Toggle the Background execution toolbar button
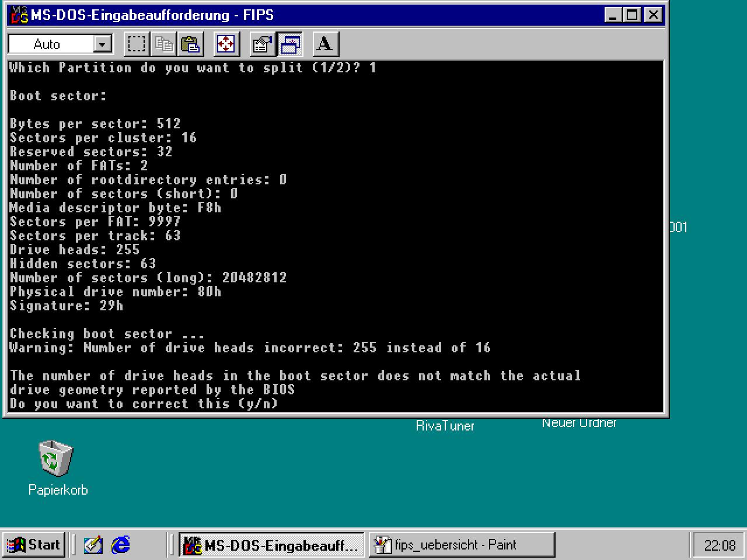This screenshot has width=747, height=560. 289,44
